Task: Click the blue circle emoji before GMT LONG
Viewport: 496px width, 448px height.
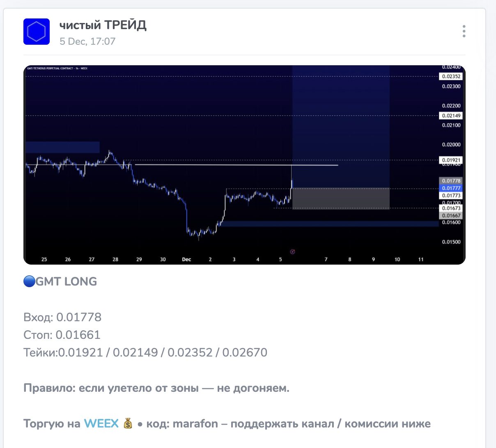Action: tap(29, 281)
